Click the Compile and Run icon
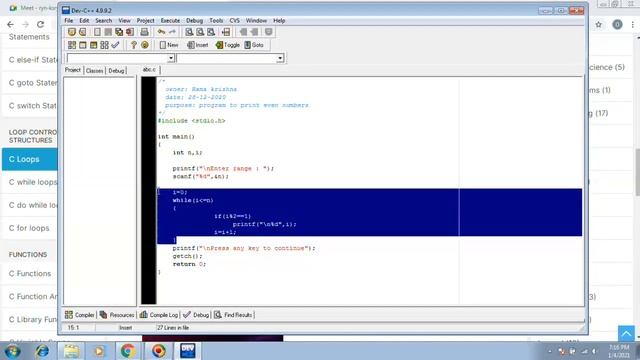The width and height of the screenshot is (640, 360). 93,45
